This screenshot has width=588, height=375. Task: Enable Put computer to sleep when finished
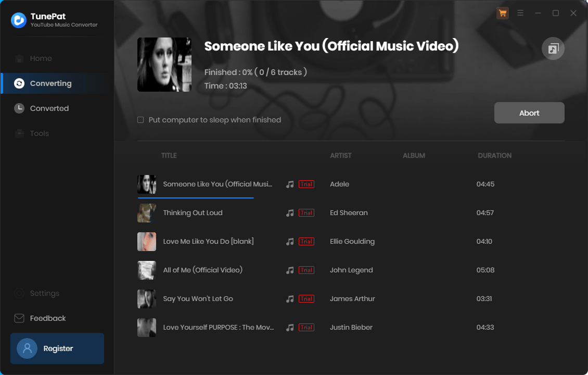coord(140,120)
